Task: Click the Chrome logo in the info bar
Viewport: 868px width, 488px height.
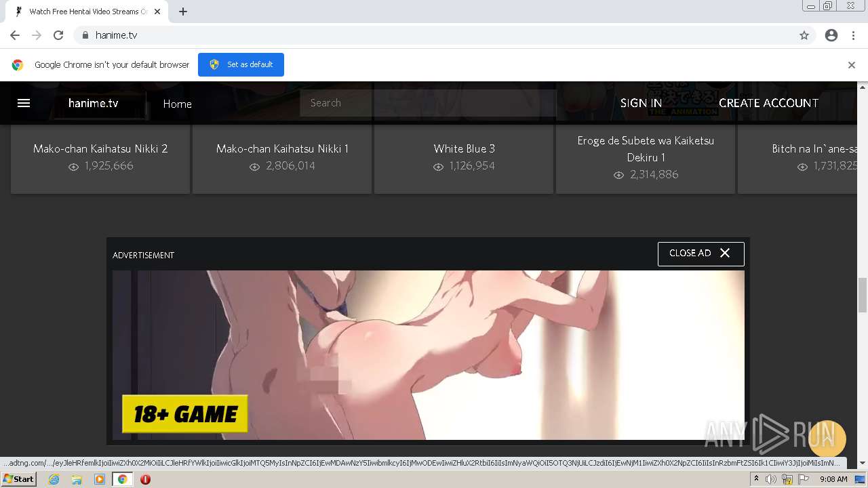Action: tap(18, 65)
